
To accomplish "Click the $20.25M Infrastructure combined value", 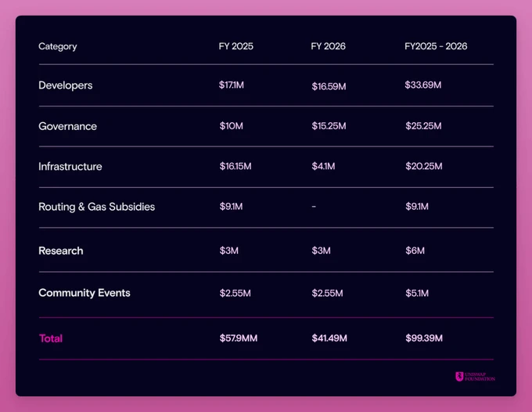I will (424, 167).
